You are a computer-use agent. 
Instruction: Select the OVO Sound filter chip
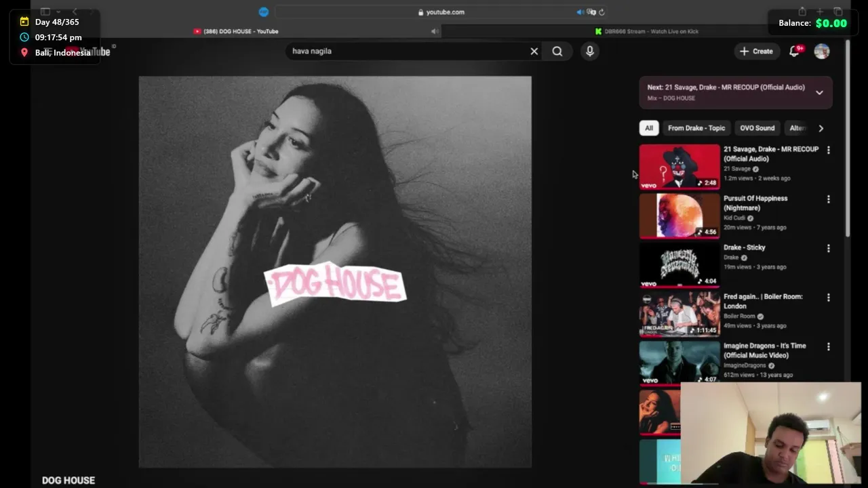pos(757,128)
